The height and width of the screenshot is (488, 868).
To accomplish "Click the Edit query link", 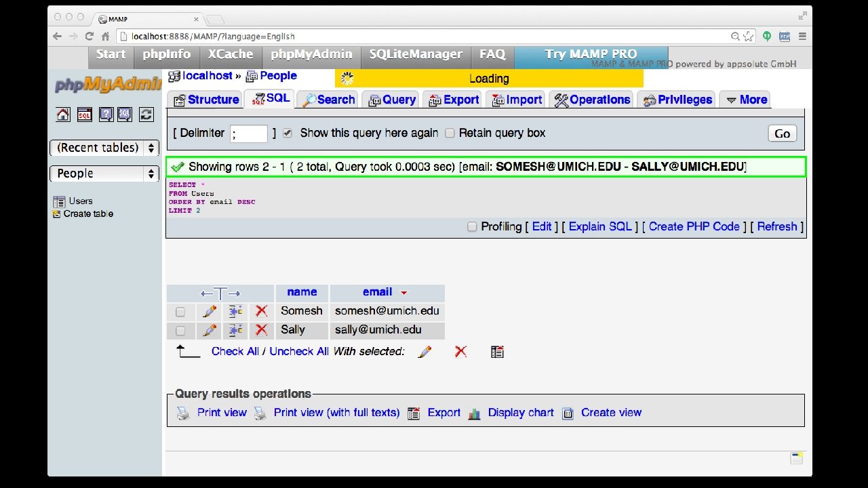I will (x=542, y=226).
